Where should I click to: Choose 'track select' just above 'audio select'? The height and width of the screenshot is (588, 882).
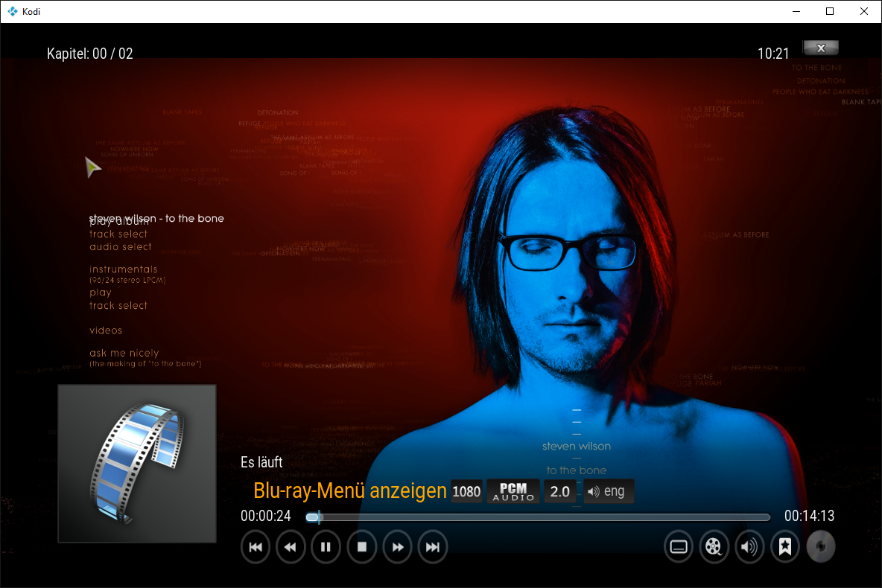118,234
